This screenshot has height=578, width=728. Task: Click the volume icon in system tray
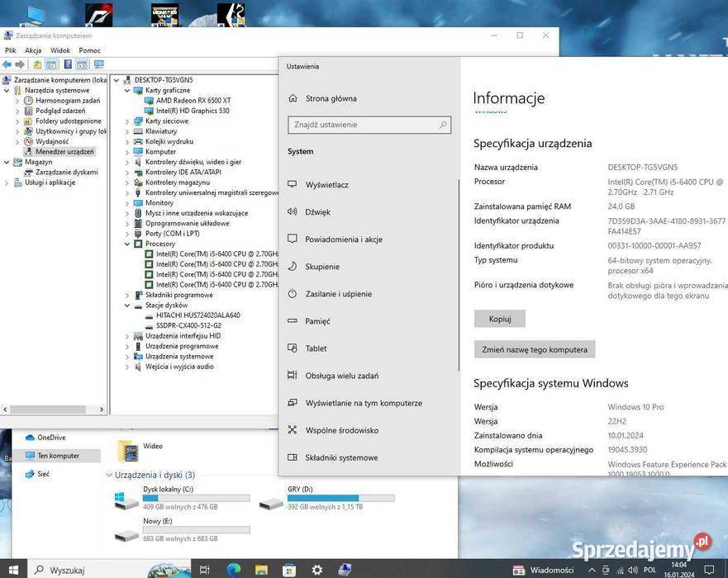(633, 570)
